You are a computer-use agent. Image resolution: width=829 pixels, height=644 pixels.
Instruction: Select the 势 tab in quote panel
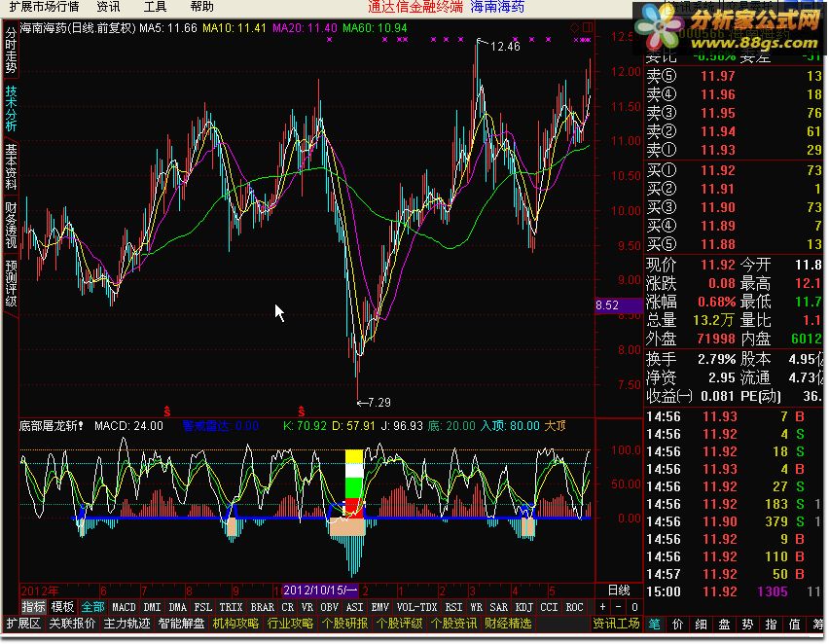point(747,624)
